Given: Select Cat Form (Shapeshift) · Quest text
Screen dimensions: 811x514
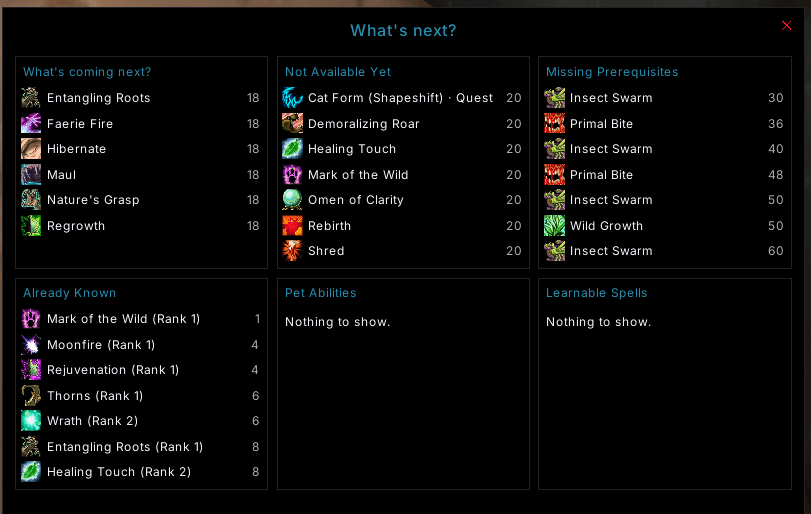Looking at the screenshot, I should (400, 98).
